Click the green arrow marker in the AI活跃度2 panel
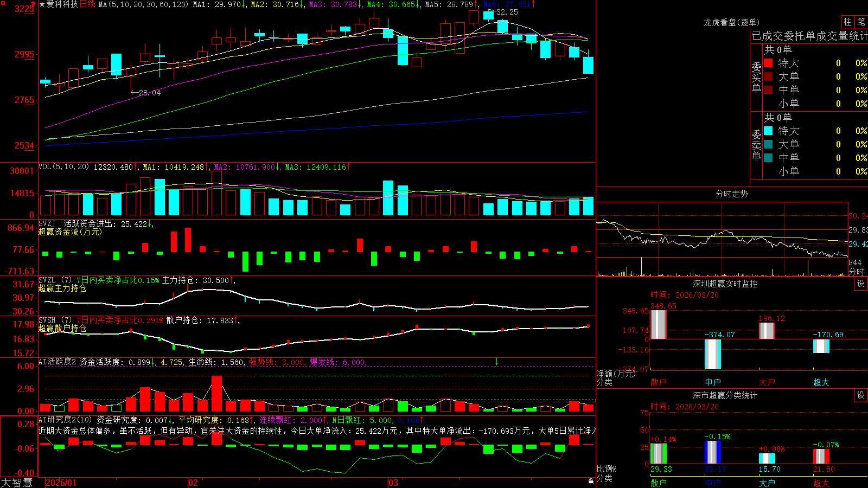 point(496,362)
